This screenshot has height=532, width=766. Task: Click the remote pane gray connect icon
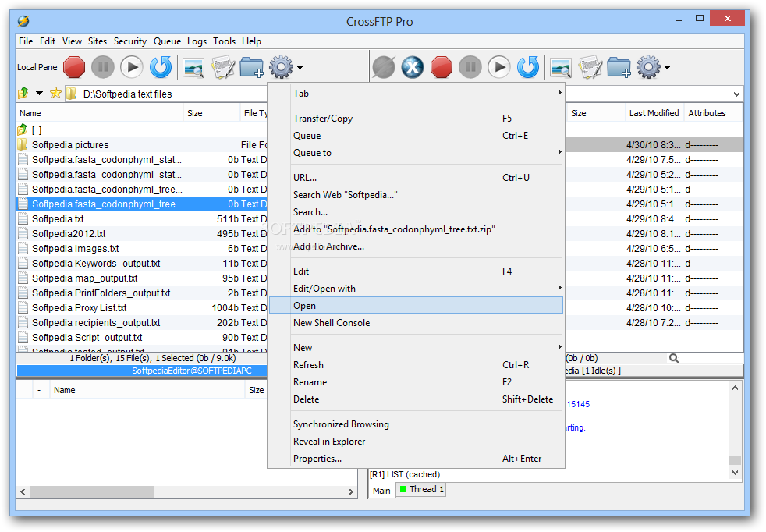point(384,67)
